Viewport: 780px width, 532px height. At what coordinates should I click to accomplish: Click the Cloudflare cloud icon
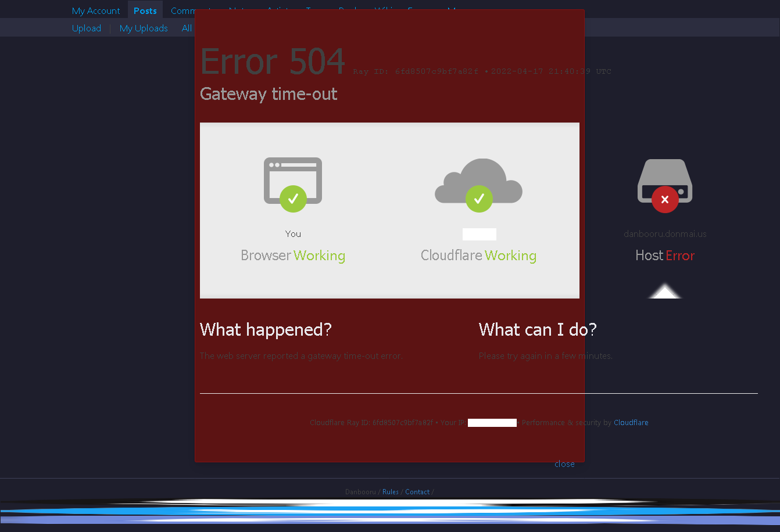(479, 185)
